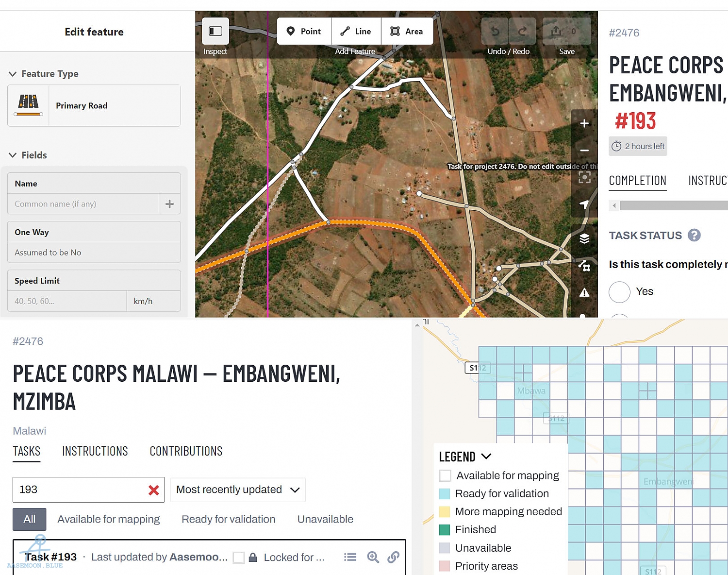
Task: Open task #193 history list icon
Action: (x=350, y=557)
